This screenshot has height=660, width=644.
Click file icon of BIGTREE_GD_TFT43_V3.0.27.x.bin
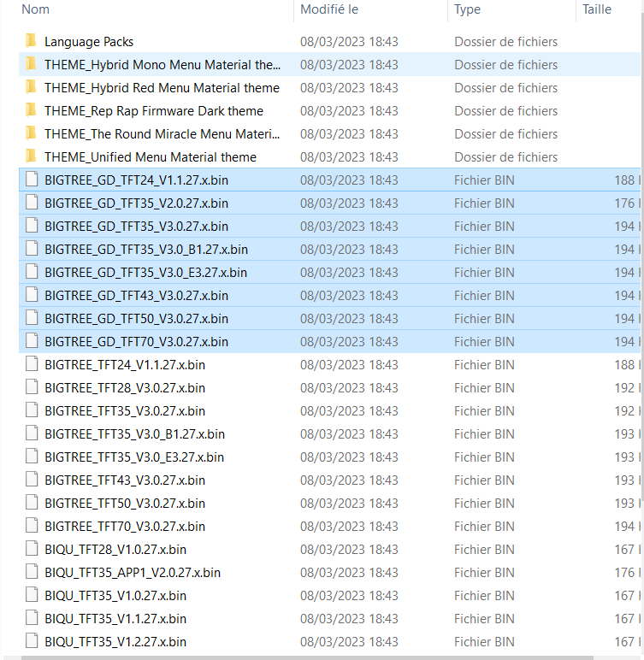32,295
